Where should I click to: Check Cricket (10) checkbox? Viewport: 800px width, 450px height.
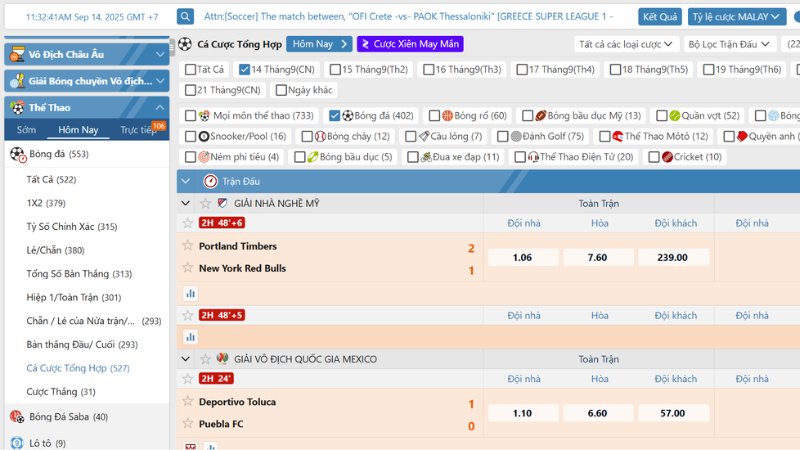(654, 157)
